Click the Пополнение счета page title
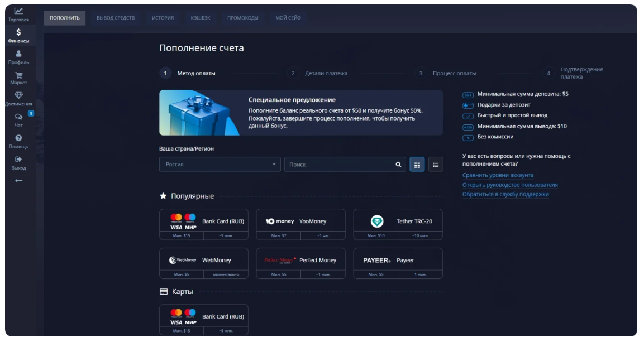 click(201, 48)
